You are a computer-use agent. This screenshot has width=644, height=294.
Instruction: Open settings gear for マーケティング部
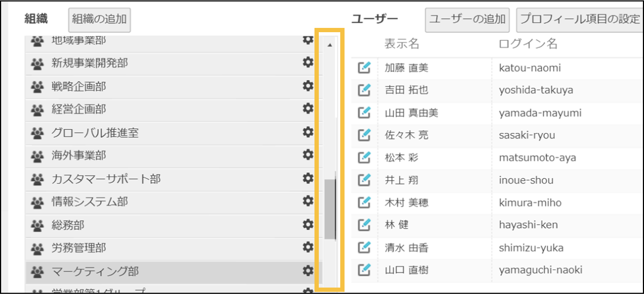tap(308, 270)
